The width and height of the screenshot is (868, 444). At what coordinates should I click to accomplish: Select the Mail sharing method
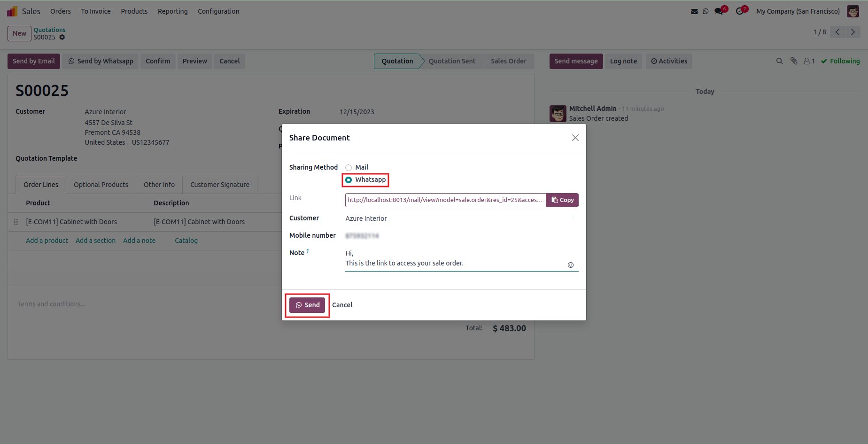click(349, 168)
